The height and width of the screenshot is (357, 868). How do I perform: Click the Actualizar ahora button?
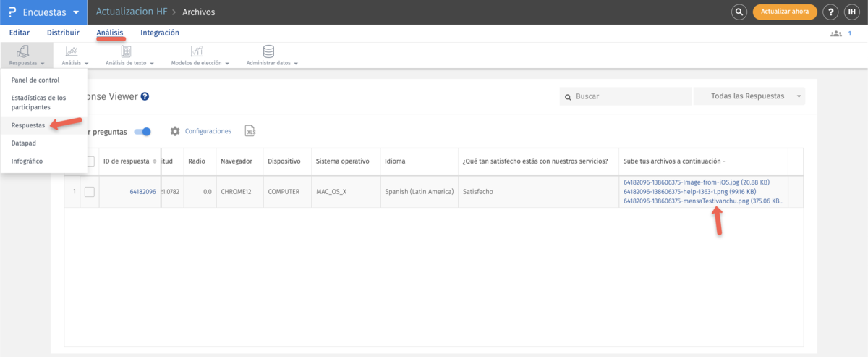point(785,12)
